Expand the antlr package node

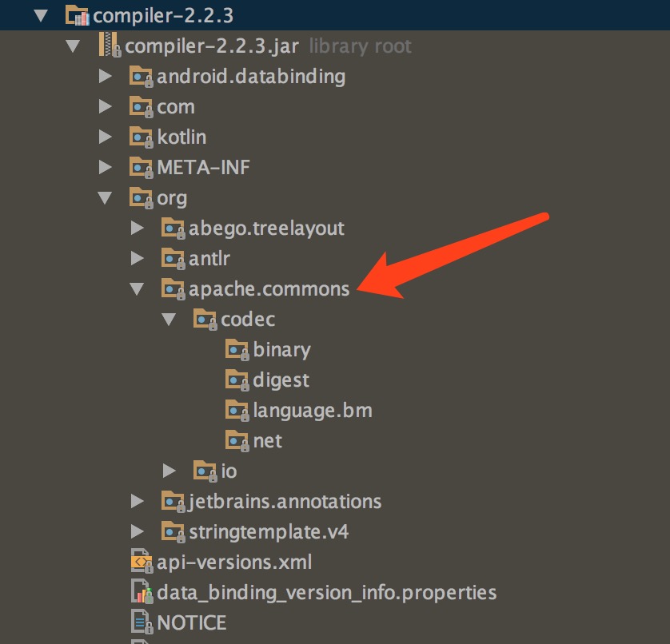pyautogui.click(x=138, y=258)
